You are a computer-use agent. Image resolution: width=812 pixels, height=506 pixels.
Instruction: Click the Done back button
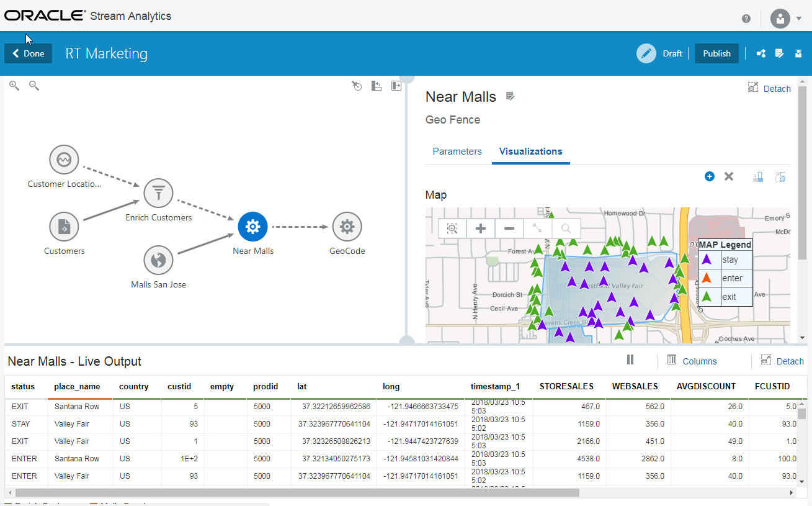29,53
